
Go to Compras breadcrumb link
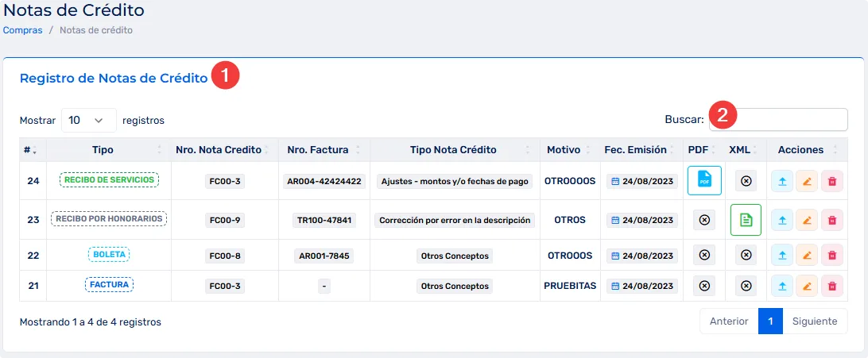[23, 30]
